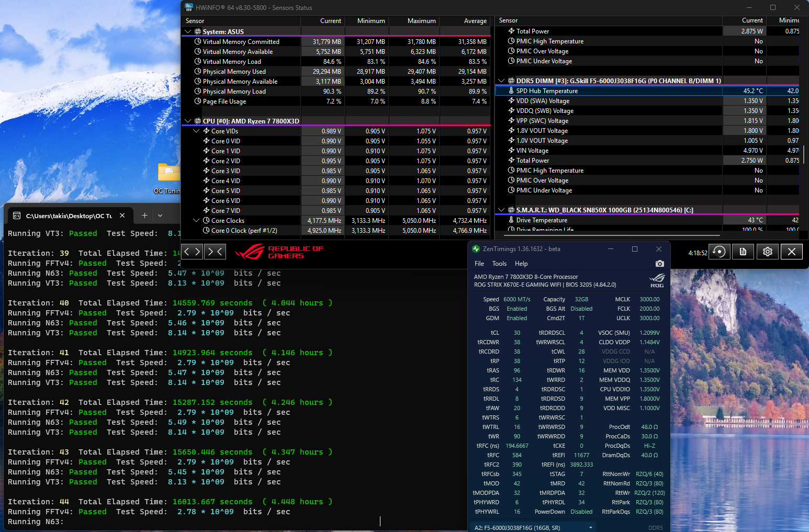
Task: Open the File menu in ZenTimings
Action: pyautogui.click(x=479, y=264)
